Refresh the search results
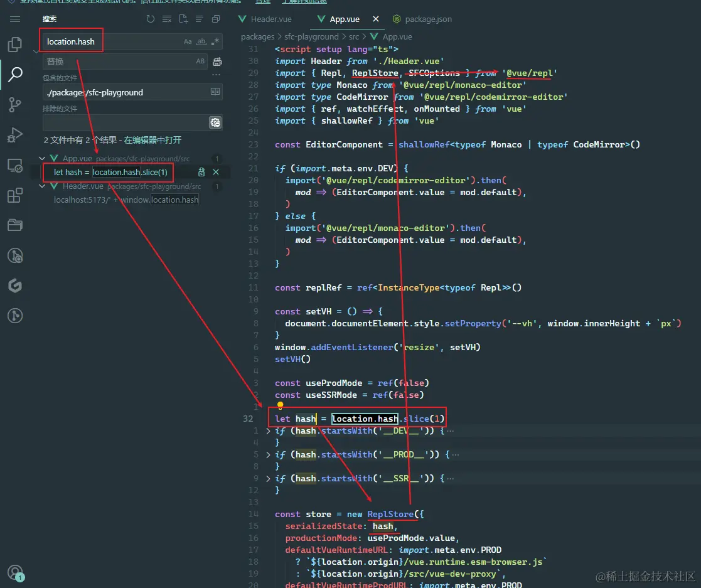 pyautogui.click(x=151, y=19)
